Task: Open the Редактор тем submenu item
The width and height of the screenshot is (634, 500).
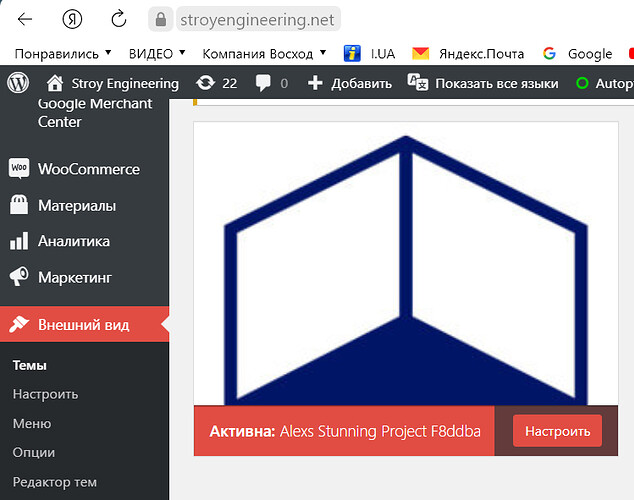Action: point(55,482)
